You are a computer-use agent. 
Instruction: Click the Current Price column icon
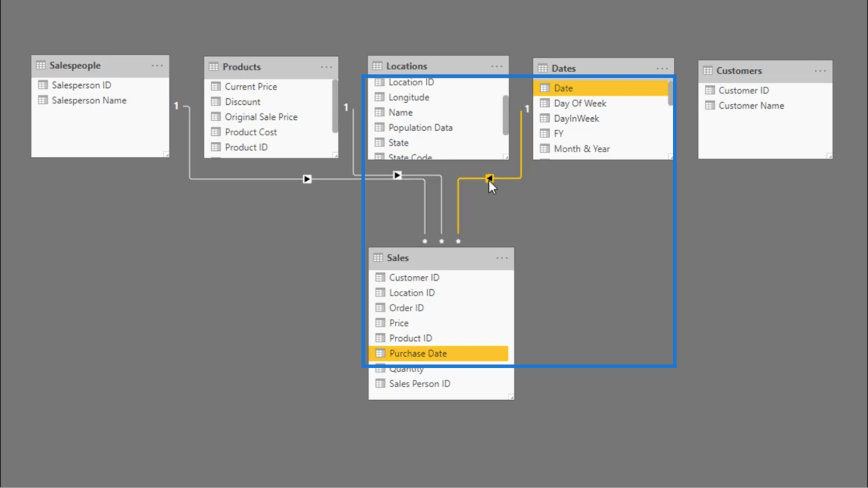point(216,87)
